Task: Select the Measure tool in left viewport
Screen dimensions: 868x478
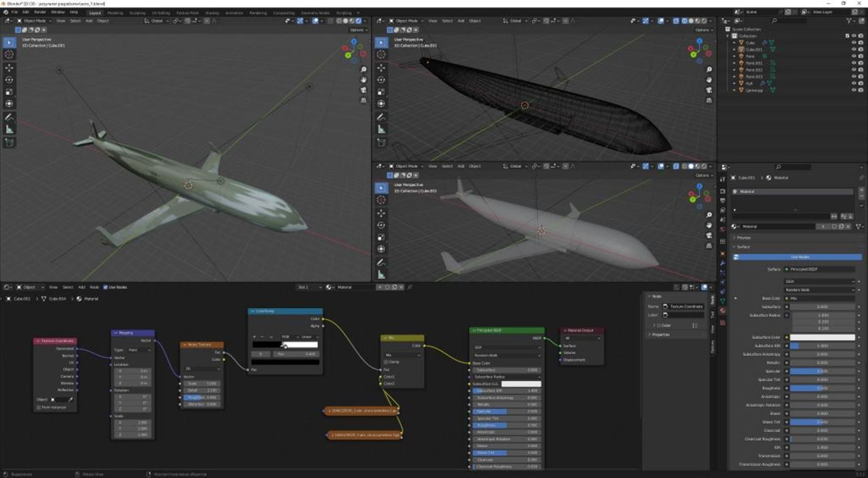Action: click(9, 130)
